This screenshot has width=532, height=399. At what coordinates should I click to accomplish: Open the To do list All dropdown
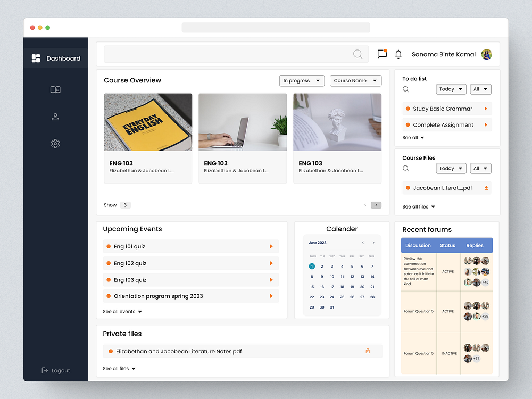pos(480,89)
